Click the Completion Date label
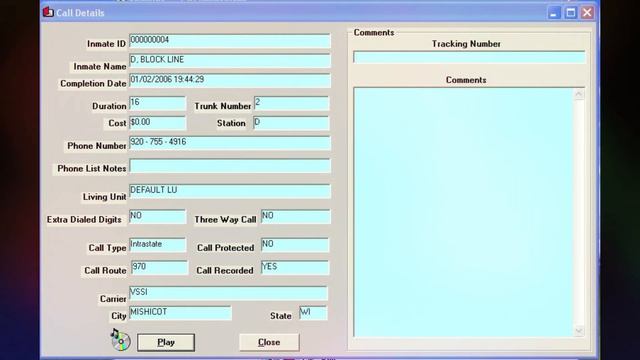 click(93, 83)
